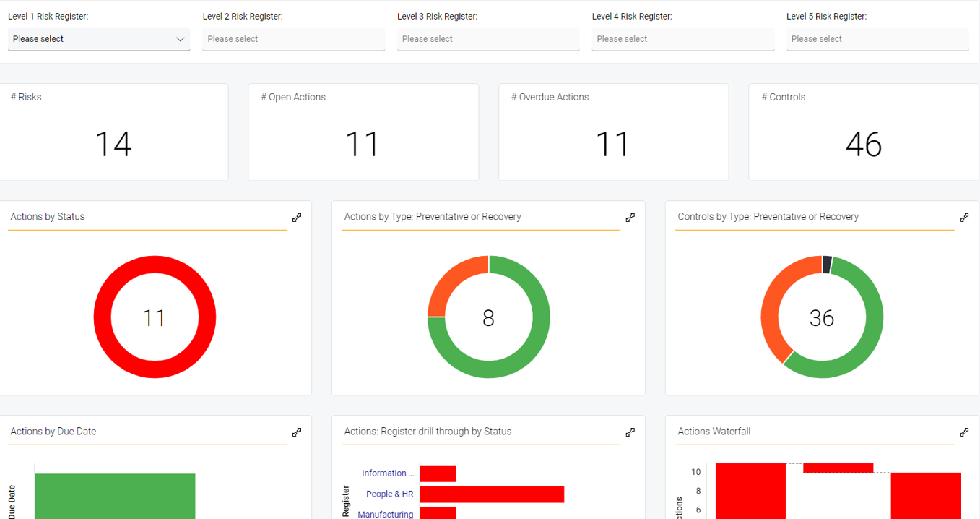980x519 pixels.
Task: Open the Level 5 Risk Register selector
Action: tap(877, 39)
